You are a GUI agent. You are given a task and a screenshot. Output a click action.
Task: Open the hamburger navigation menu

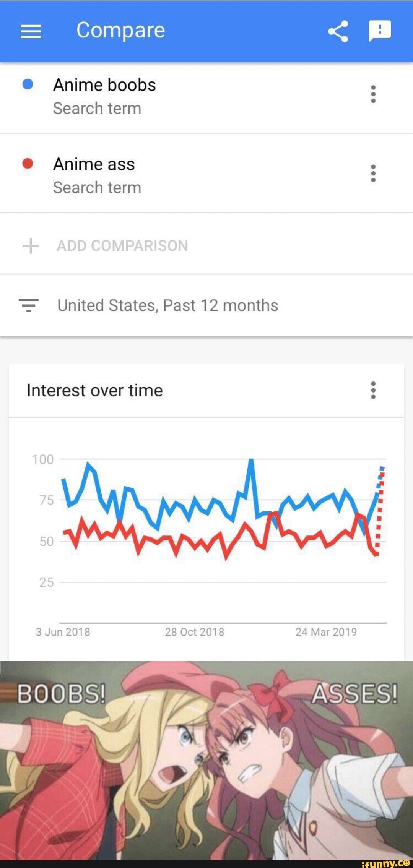[31, 31]
